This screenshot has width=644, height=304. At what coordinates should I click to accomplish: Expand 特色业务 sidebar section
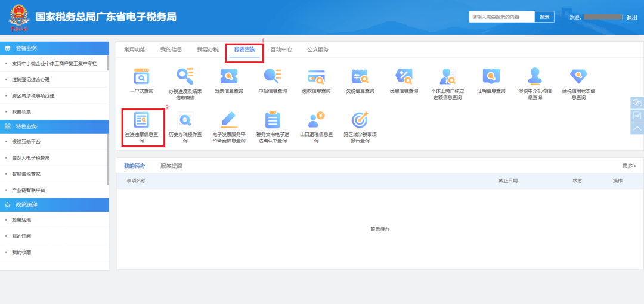coord(55,126)
